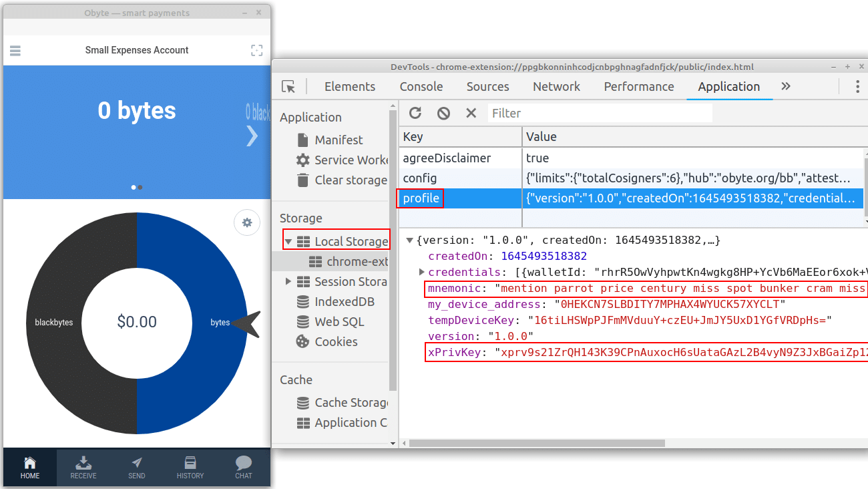Click the clear all storage icon
The image size is (868, 489).
pos(443,113)
